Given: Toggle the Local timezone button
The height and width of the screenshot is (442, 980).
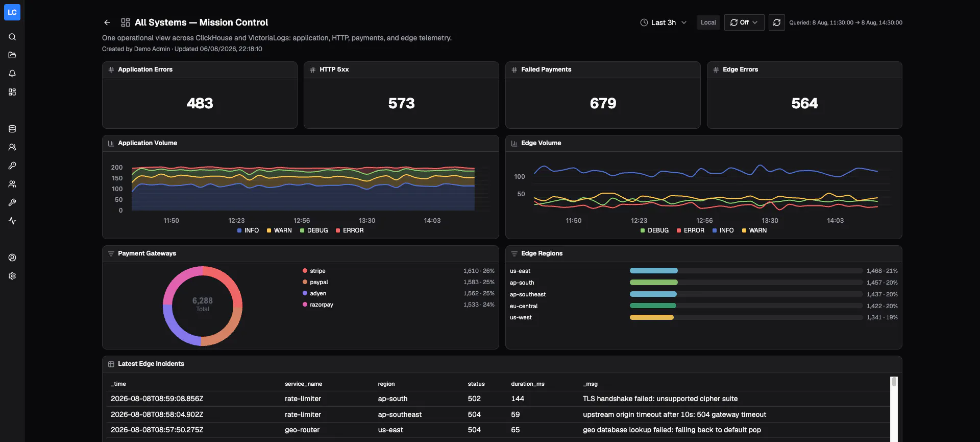Looking at the screenshot, I should point(708,22).
